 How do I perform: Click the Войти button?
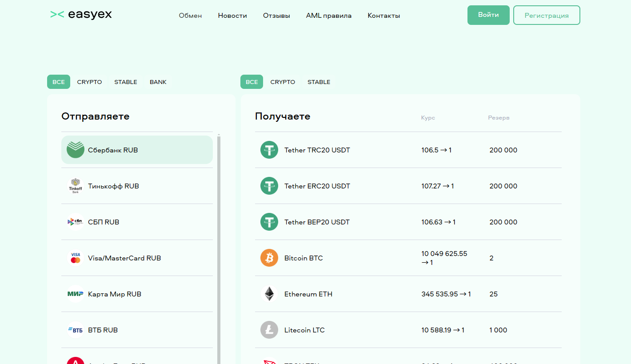tap(488, 15)
